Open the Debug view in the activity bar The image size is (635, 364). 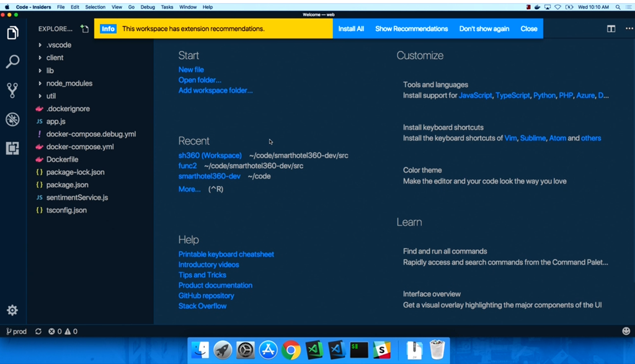click(x=12, y=120)
